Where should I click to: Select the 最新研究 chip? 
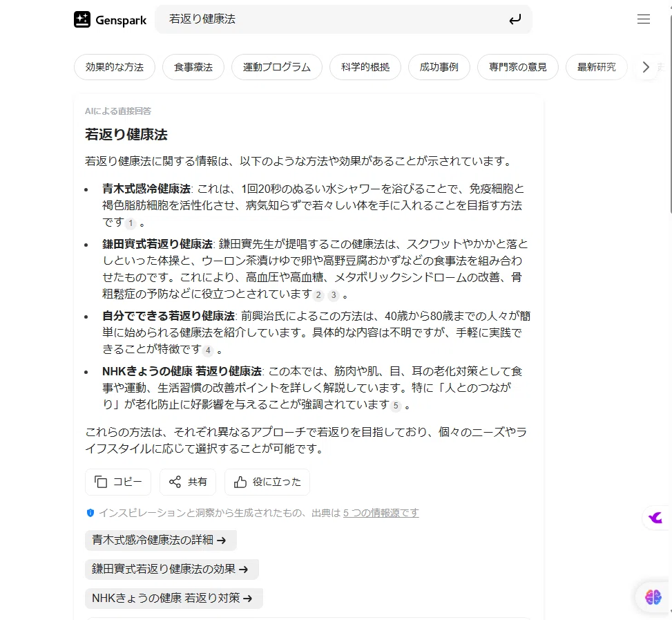pos(596,67)
